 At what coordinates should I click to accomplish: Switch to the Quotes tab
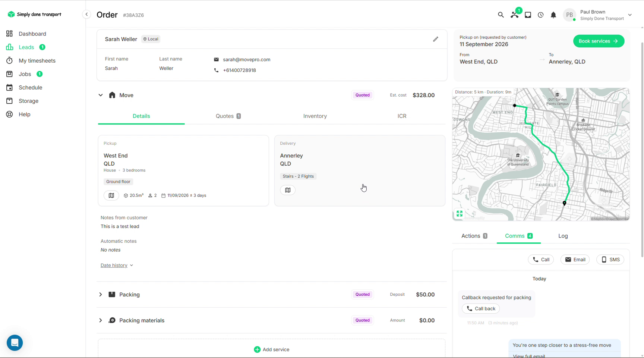(x=228, y=116)
